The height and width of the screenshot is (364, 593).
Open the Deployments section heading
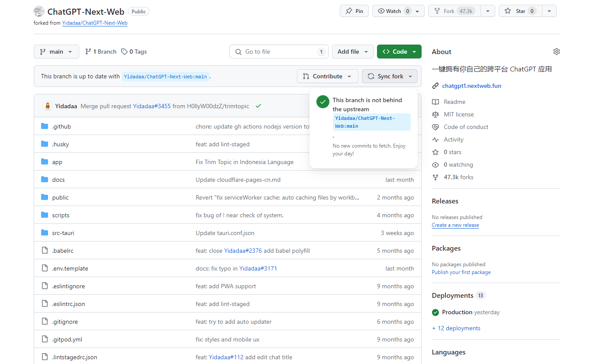coord(452,295)
